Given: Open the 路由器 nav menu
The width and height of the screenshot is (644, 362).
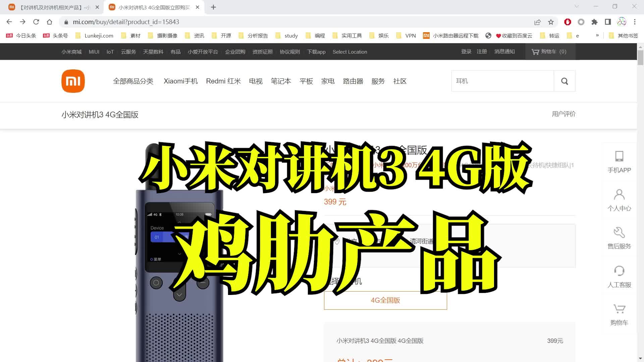Looking at the screenshot, I should click(x=353, y=81).
